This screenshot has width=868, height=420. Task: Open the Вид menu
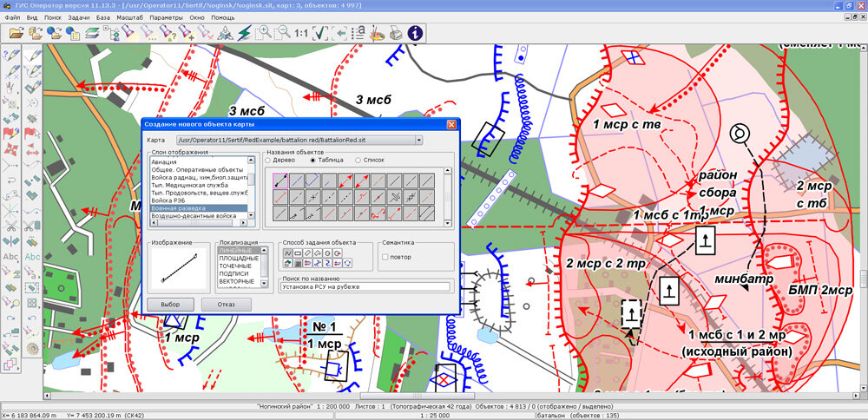tap(32, 17)
